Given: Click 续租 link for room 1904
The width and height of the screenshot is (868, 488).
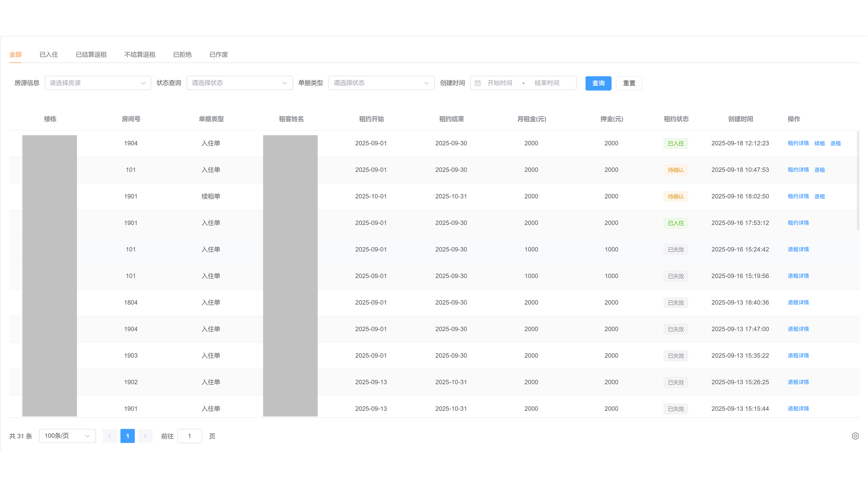Looking at the screenshot, I should [819, 143].
